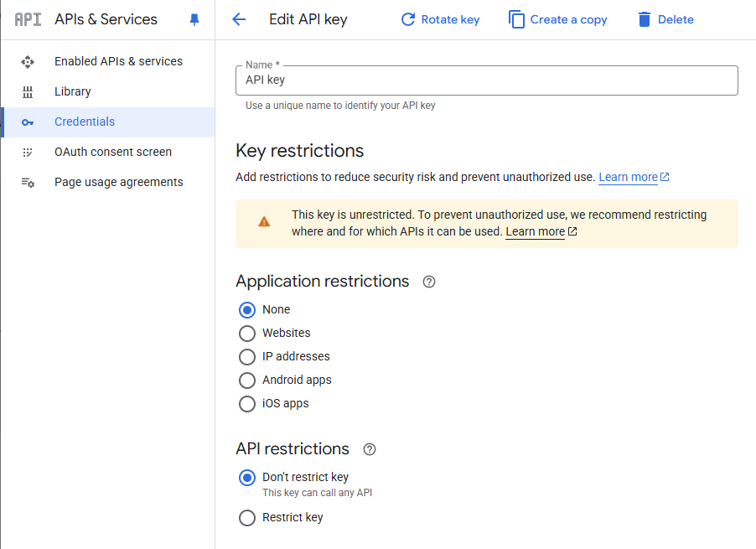Click the Page usage agreements icon
The height and width of the screenshot is (549, 756).
coord(28,183)
